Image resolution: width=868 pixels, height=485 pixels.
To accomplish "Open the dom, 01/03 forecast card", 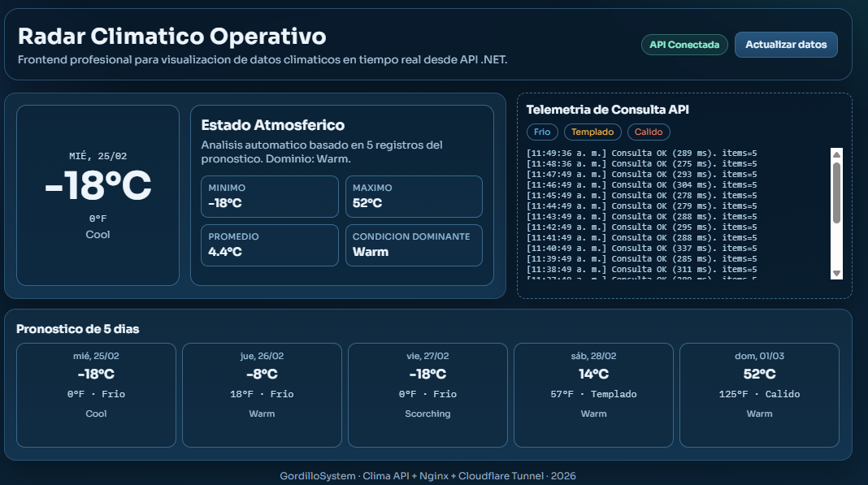I will [759, 395].
